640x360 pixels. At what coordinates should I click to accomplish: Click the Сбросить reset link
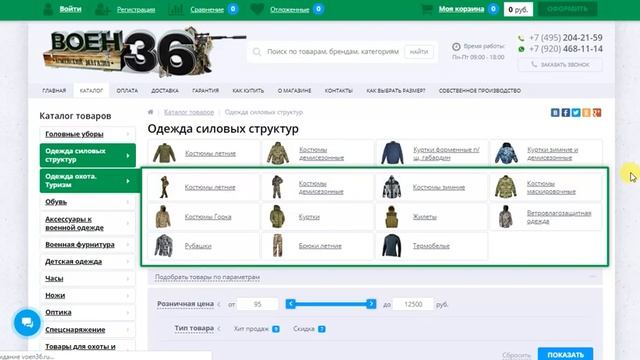click(516, 356)
